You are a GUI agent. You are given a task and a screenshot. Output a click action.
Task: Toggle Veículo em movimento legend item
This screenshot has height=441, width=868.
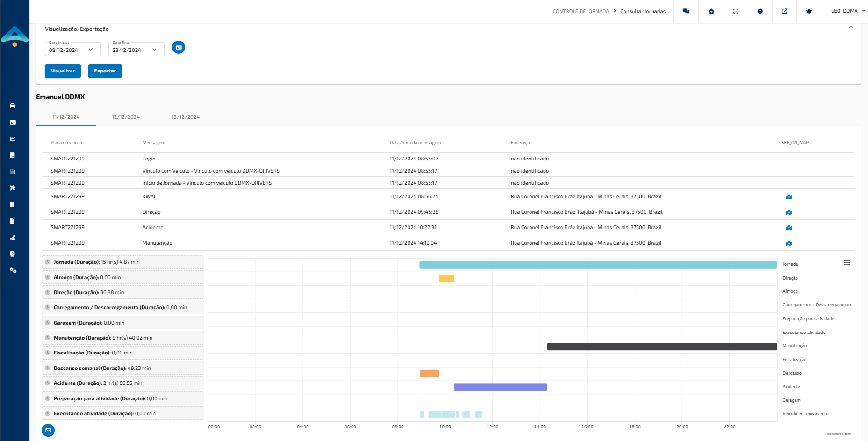coord(805,414)
